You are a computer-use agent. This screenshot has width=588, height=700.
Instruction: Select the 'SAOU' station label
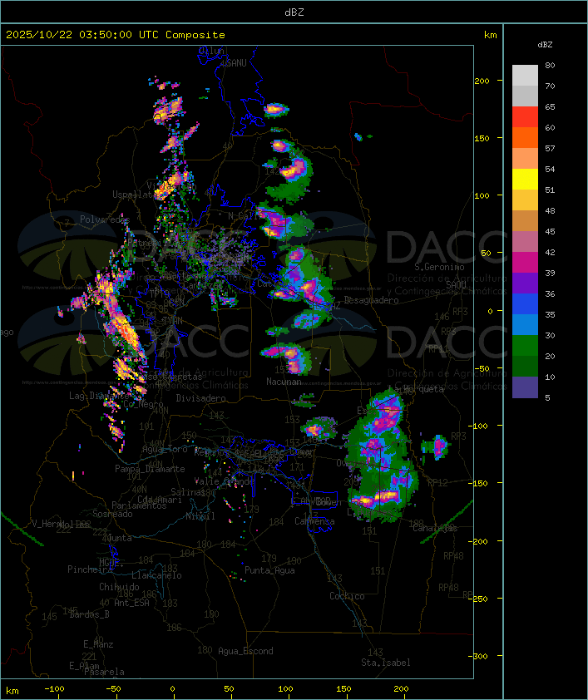point(456,284)
